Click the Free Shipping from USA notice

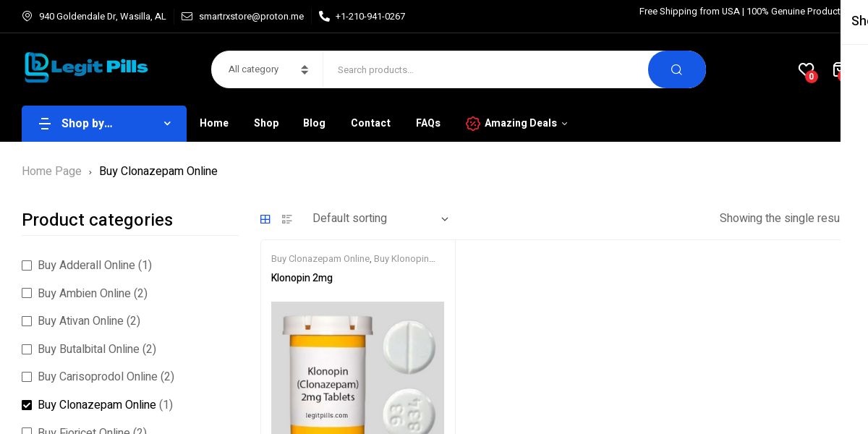pos(739,12)
